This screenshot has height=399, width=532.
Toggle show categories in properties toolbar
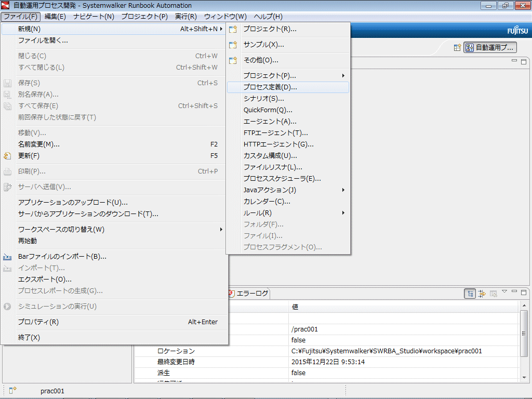pyautogui.click(x=470, y=294)
